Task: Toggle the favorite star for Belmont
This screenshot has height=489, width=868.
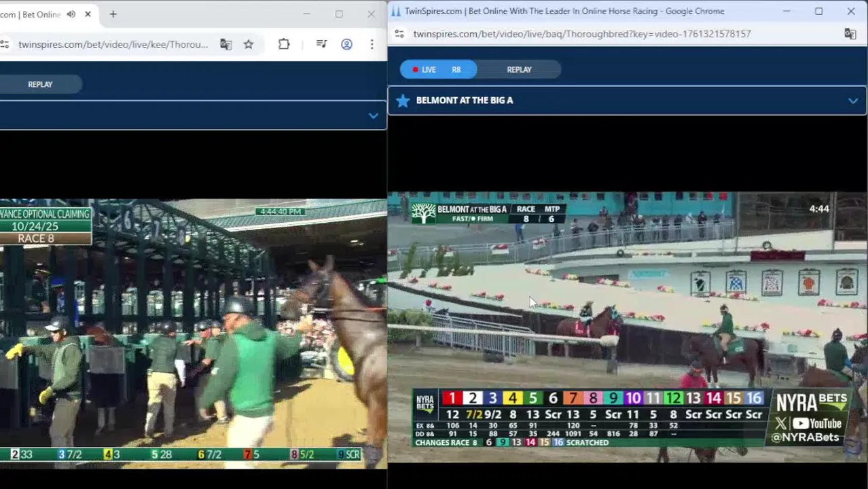Action: [403, 101]
